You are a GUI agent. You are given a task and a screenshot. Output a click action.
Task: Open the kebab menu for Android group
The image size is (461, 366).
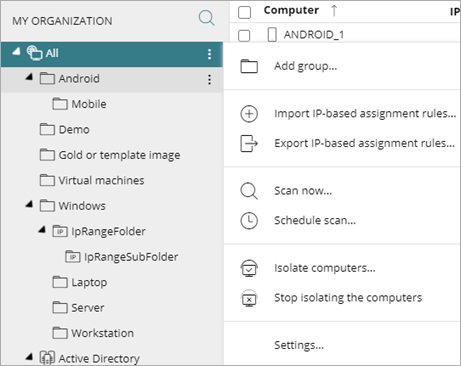209,79
